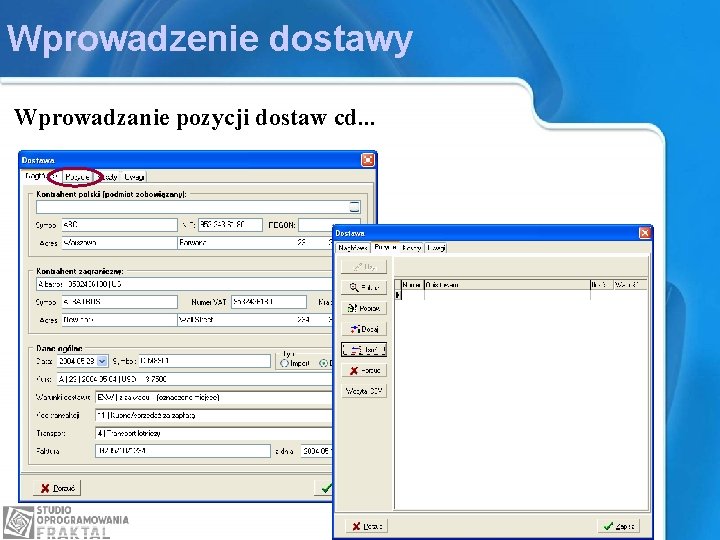Click the magnifier button in the Pozycje side panel
720x540 pixels.
coord(364,287)
